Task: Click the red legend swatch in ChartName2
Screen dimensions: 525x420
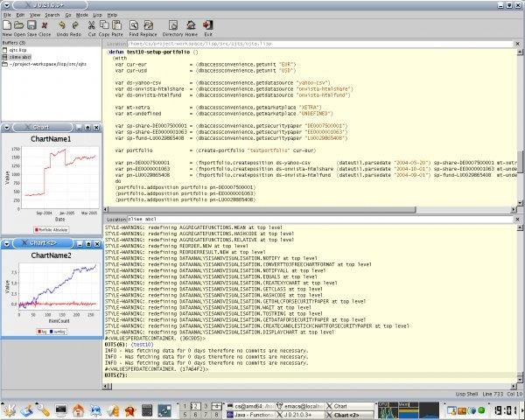Action: (x=39, y=332)
